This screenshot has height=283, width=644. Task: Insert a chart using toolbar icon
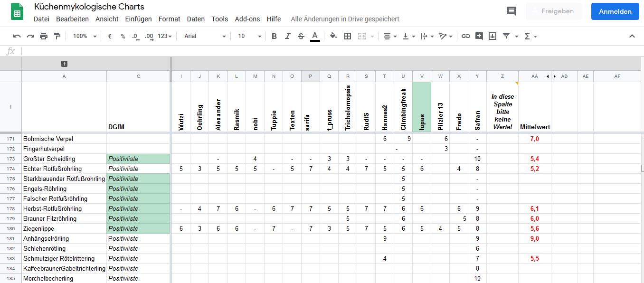click(492, 36)
